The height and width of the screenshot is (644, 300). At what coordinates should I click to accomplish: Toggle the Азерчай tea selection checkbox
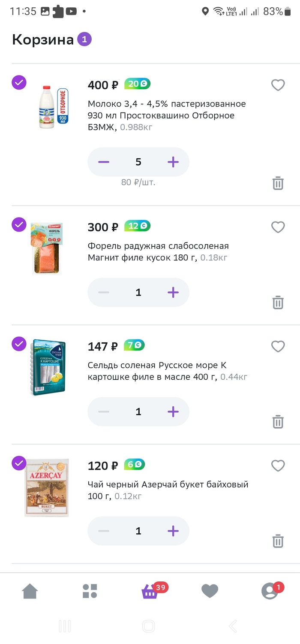(x=19, y=463)
